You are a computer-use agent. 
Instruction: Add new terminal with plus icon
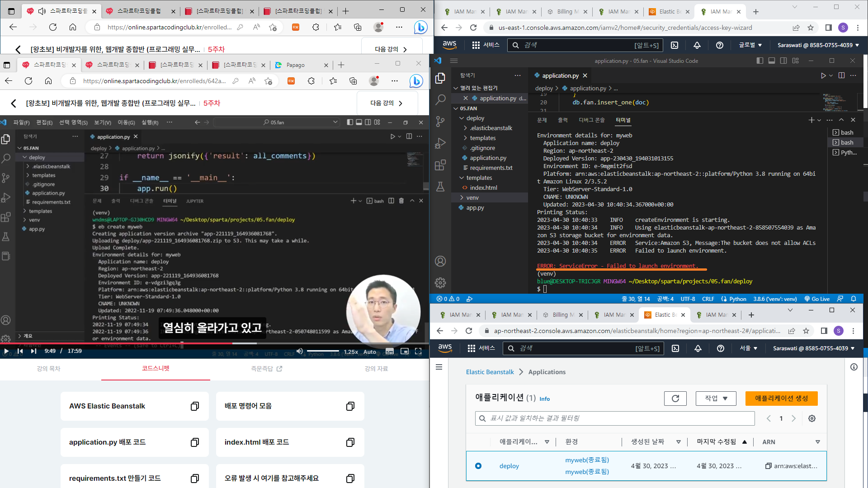[811, 120]
